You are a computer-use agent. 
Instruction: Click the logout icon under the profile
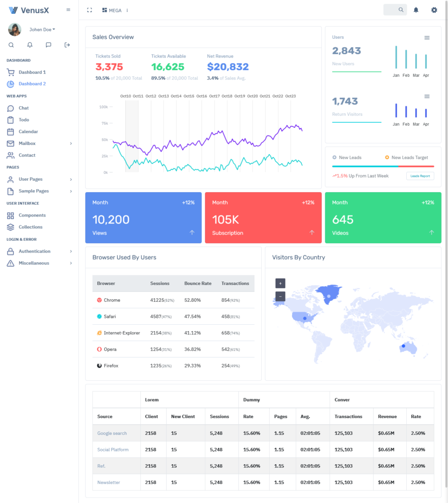click(x=67, y=45)
